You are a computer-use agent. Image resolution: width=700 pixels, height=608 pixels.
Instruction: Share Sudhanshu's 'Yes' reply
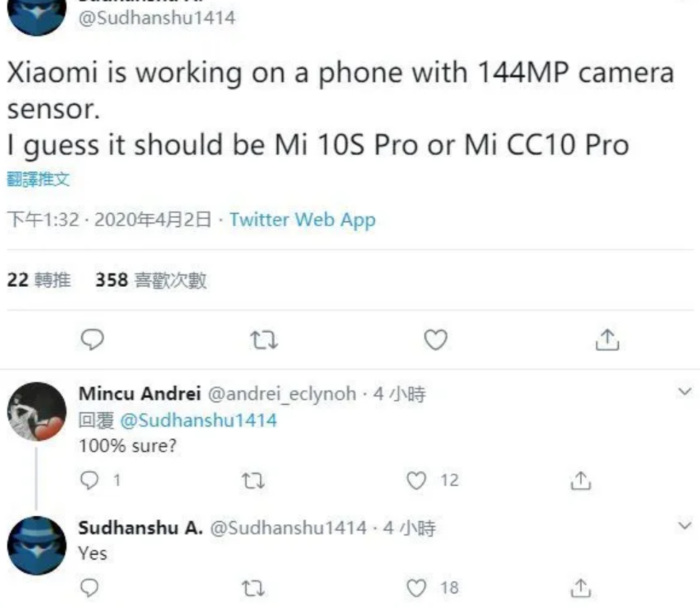581,588
